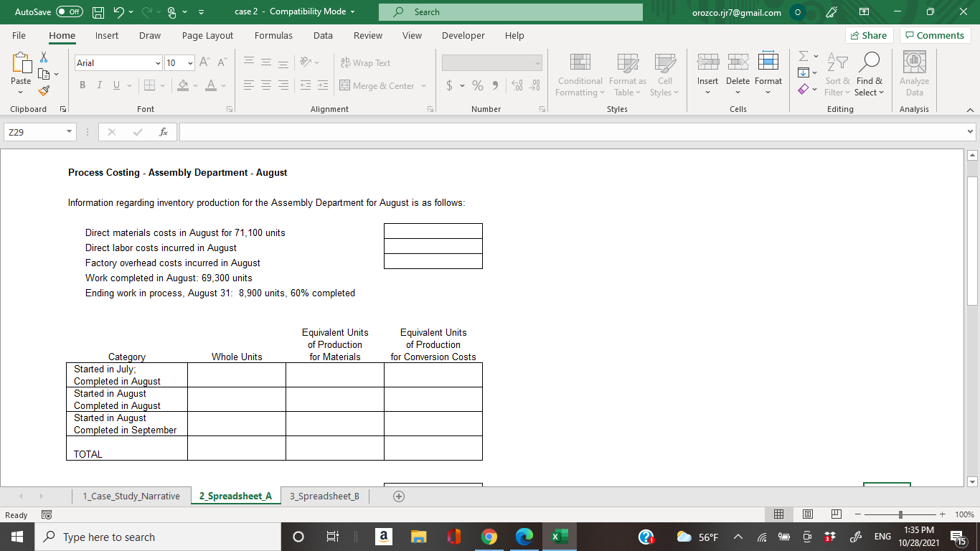The image size is (980, 551).
Task: Open File Explorer from the taskbar
Action: 418,537
